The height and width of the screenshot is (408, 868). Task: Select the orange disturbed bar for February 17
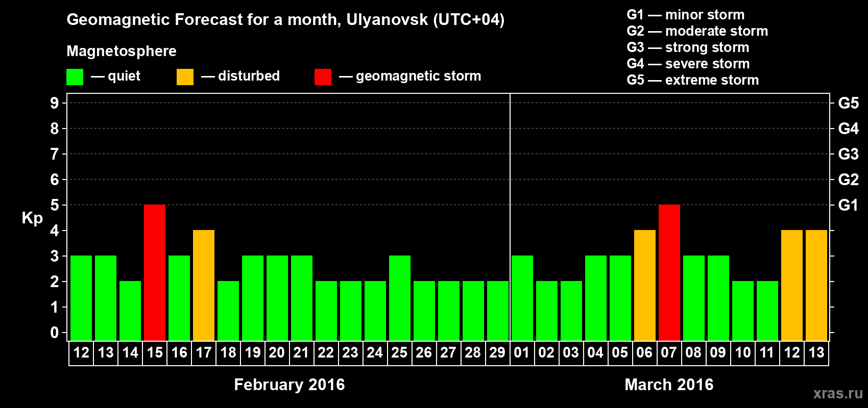click(204, 286)
